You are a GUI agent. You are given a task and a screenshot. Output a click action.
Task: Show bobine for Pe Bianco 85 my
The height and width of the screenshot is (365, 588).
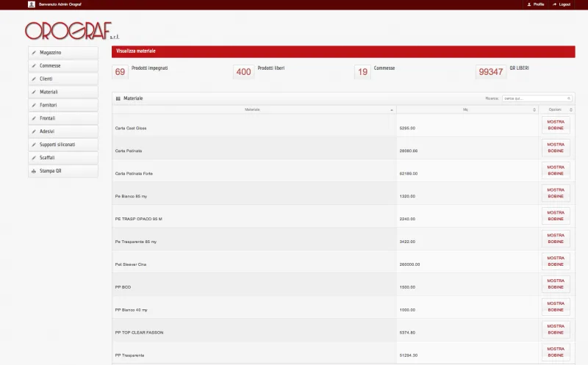(x=556, y=193)
